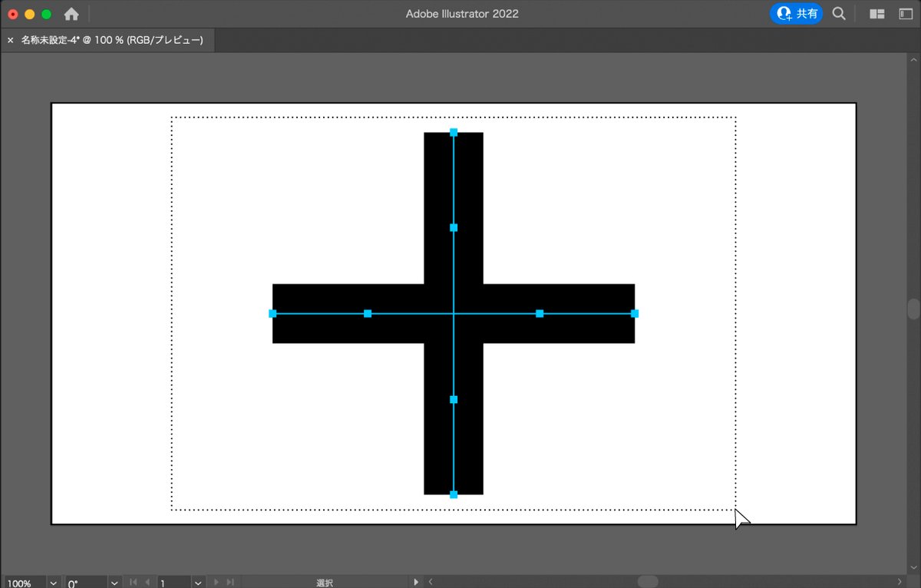Click the green full-screen window button

tap(46, 14)
